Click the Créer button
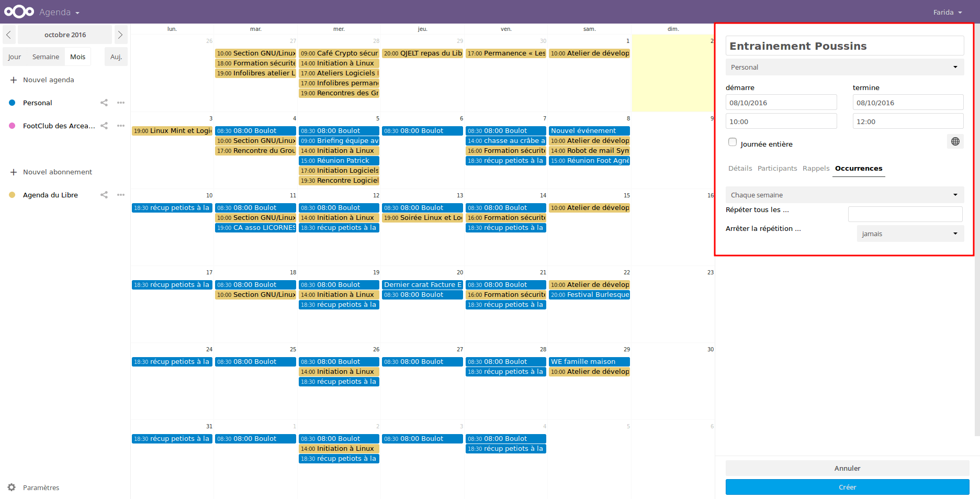The width and height of the screenshot is (980, 499). click(847, 487)
